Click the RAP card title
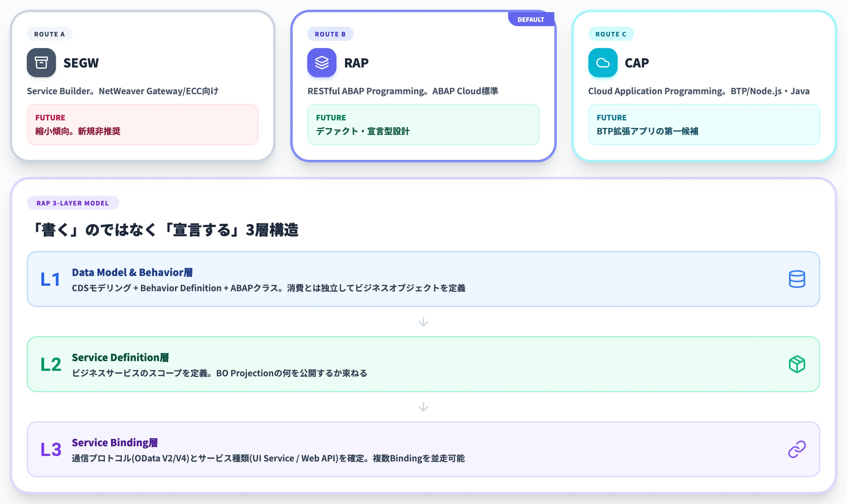 point(356,63)
